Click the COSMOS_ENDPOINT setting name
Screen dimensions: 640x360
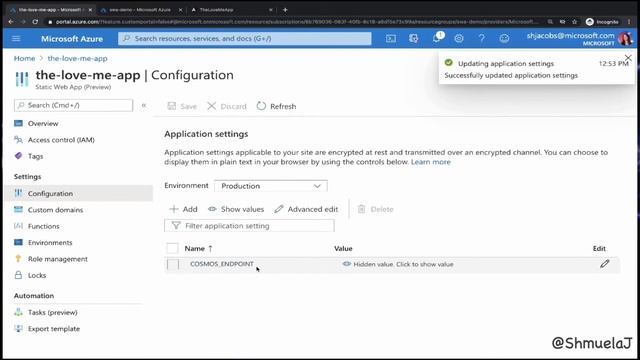click(x=222, y=264)
